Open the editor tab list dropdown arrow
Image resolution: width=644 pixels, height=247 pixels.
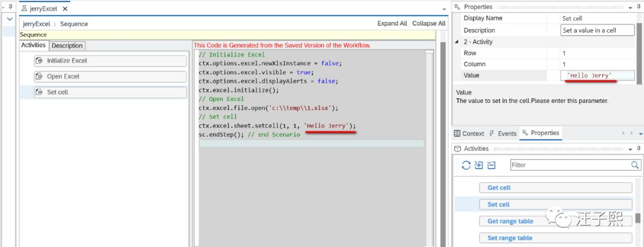tap(444, 9)
